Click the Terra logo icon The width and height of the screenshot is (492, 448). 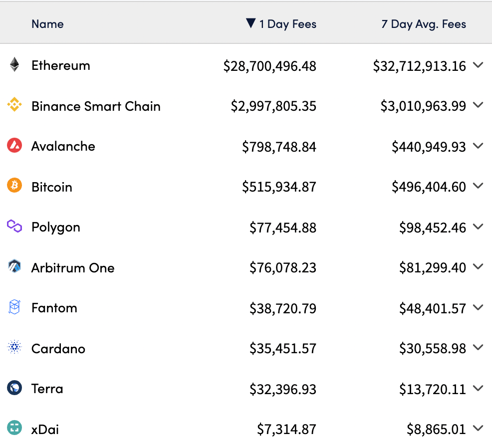(x=14, y=388)
